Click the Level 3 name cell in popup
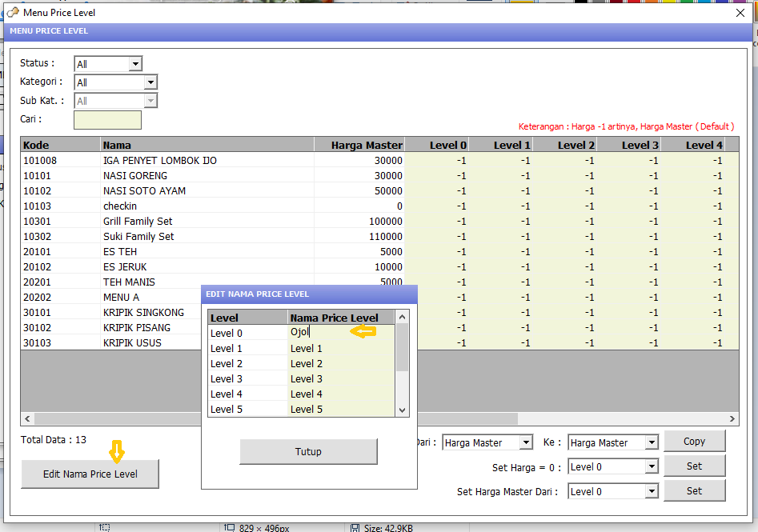758x532 pixels. 340,379
